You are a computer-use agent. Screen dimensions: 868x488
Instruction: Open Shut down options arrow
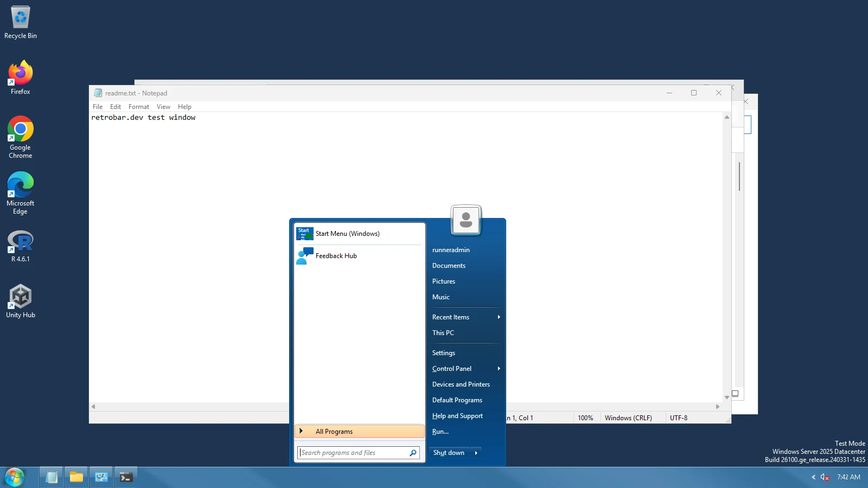476,453
